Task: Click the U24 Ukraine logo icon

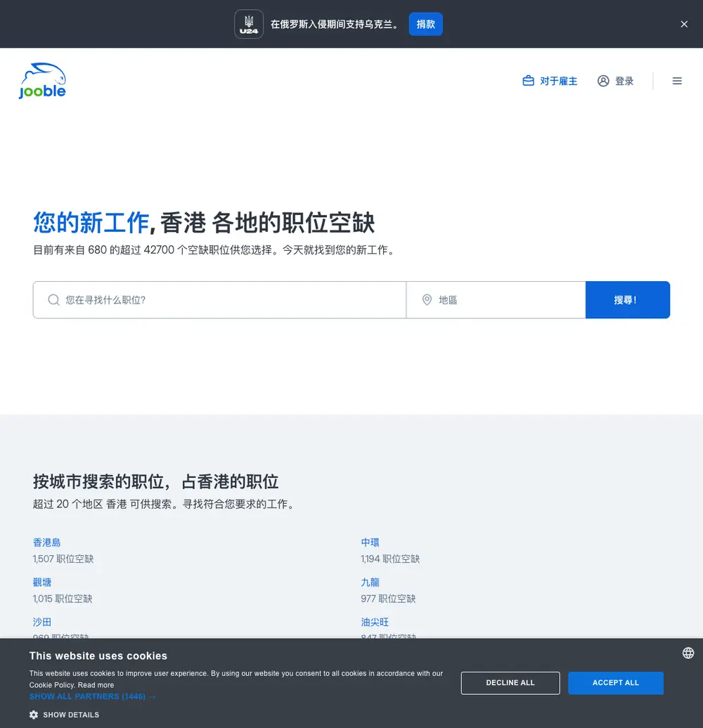Action: coord(249,24)
